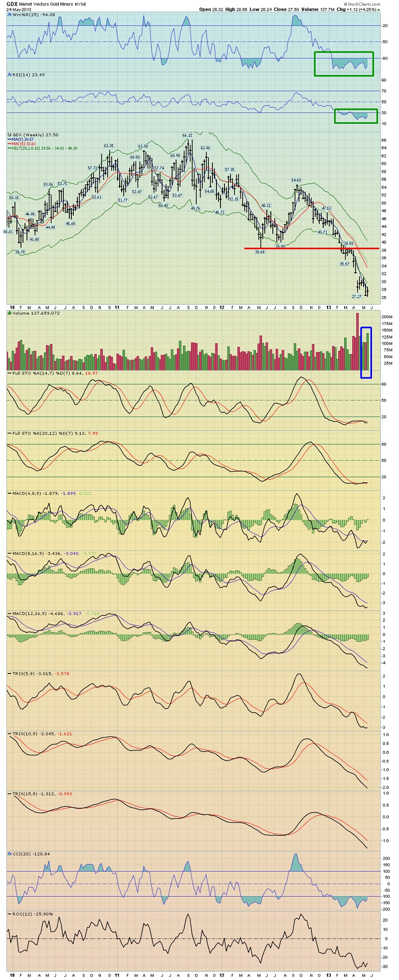Viewport: 399px width, 980px height.
Task: Click the '35.57' price label
Action: click(x=345, y=264)
